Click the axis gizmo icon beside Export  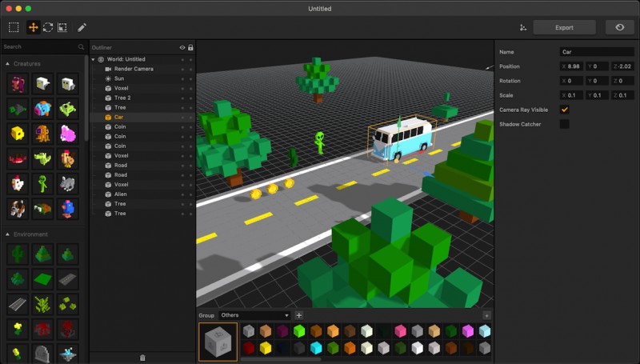click(x=522, y=27)
